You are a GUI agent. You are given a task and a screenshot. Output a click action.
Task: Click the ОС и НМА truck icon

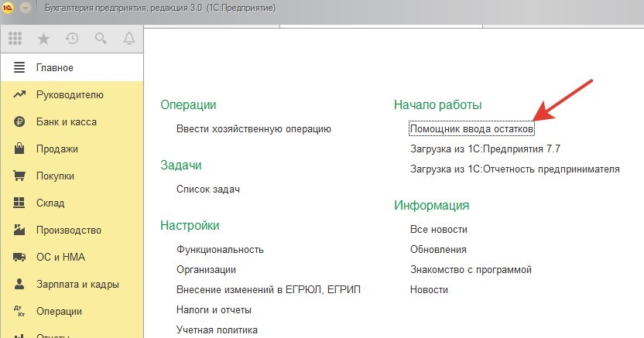pyautogui.click(x=19, y=258)
